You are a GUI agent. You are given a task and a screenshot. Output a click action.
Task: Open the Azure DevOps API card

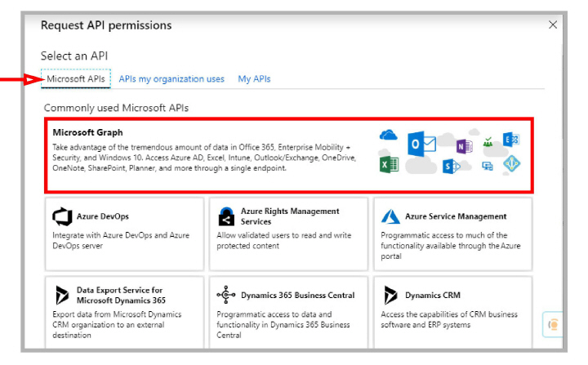[124, 234]
